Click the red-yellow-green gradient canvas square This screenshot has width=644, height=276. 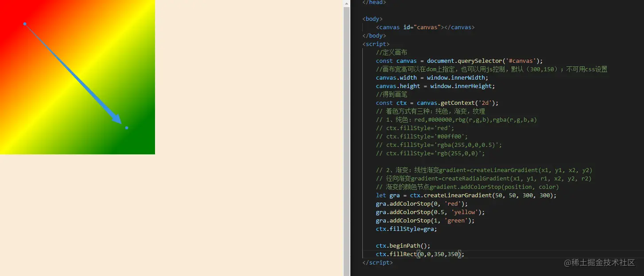pos(78,77)
